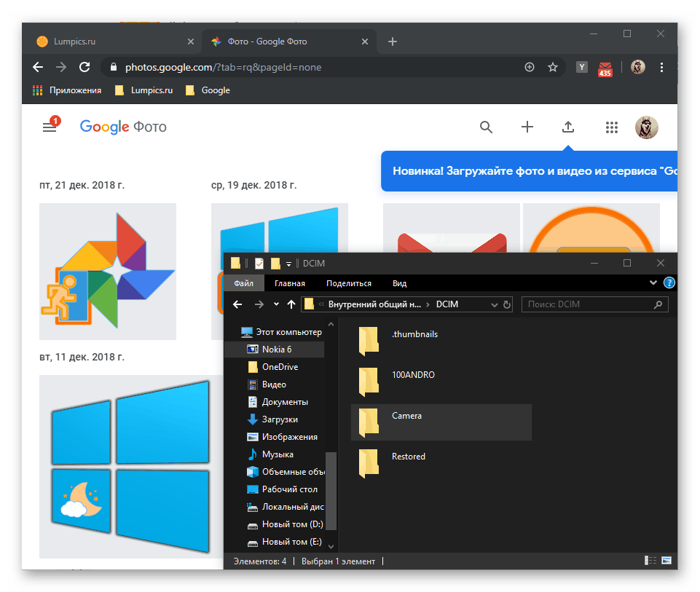Click the address bar URL
The height and width of the screenshot is (592, 700).
[x=223, y=68]
